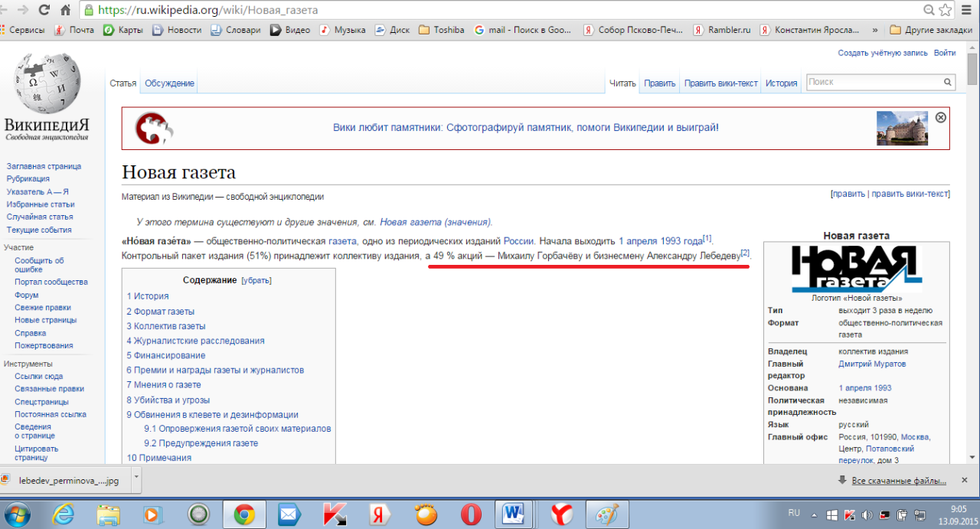Screen dimensions: 980x529
Task: Jump to section 8 Убийства и угрозы
Action: coord(168,400)
